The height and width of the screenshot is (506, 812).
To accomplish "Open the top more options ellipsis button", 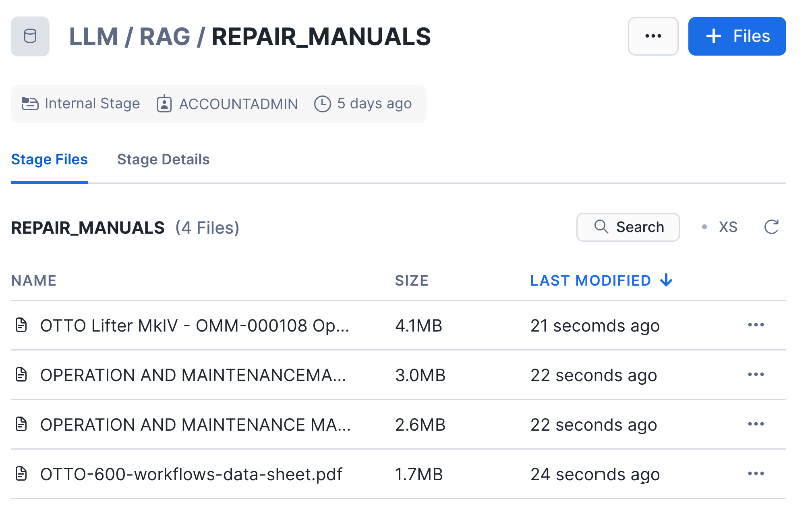I will [652, 36].
